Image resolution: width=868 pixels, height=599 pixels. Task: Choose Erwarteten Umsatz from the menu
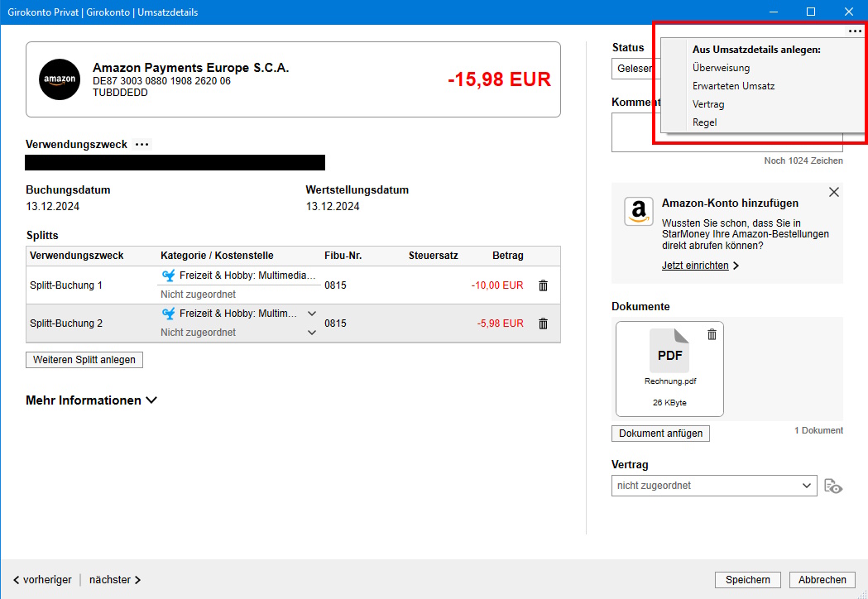[733, 86]
